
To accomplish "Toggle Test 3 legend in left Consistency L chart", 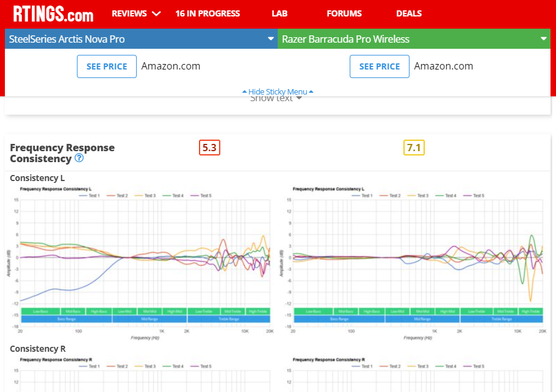I will 145,196.
